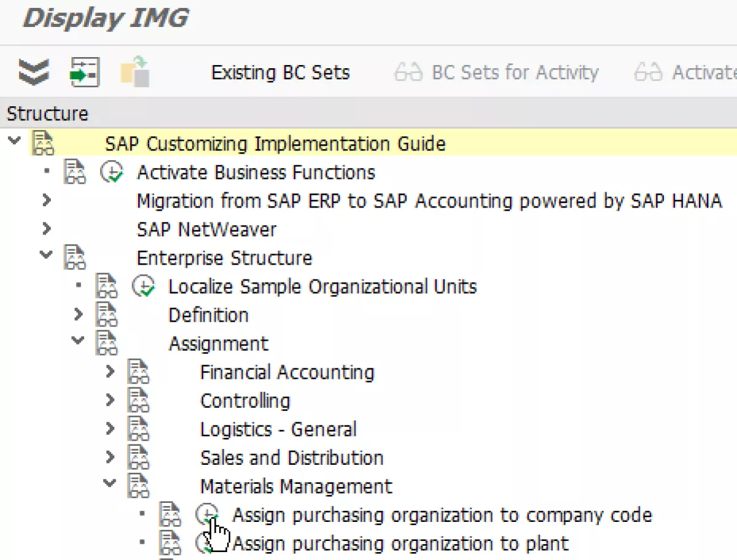
Task: Open documentation icon for Logistics - General
Action: point(138,429)
